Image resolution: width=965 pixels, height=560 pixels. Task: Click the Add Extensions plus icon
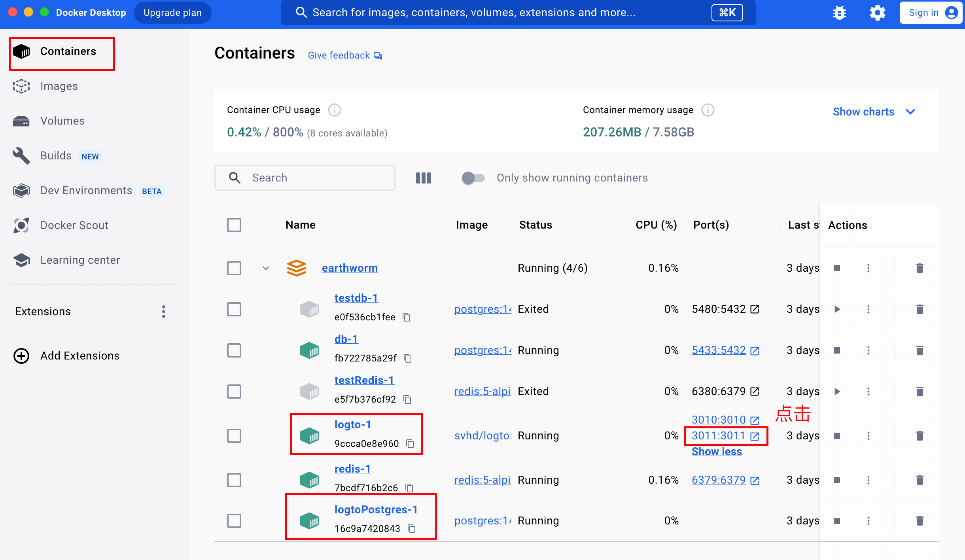point(21,356)
